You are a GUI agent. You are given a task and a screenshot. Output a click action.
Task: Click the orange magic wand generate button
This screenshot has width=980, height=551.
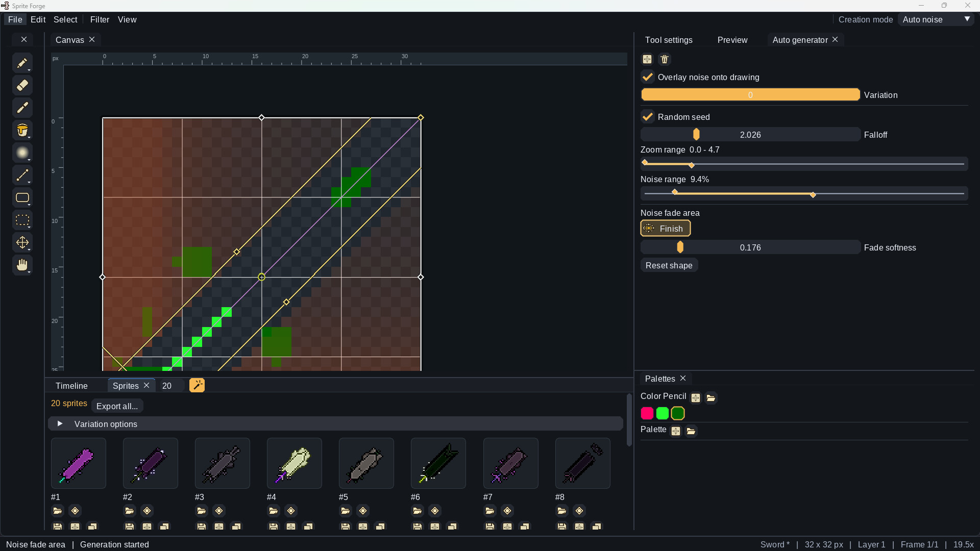click(x=197, y=385)
